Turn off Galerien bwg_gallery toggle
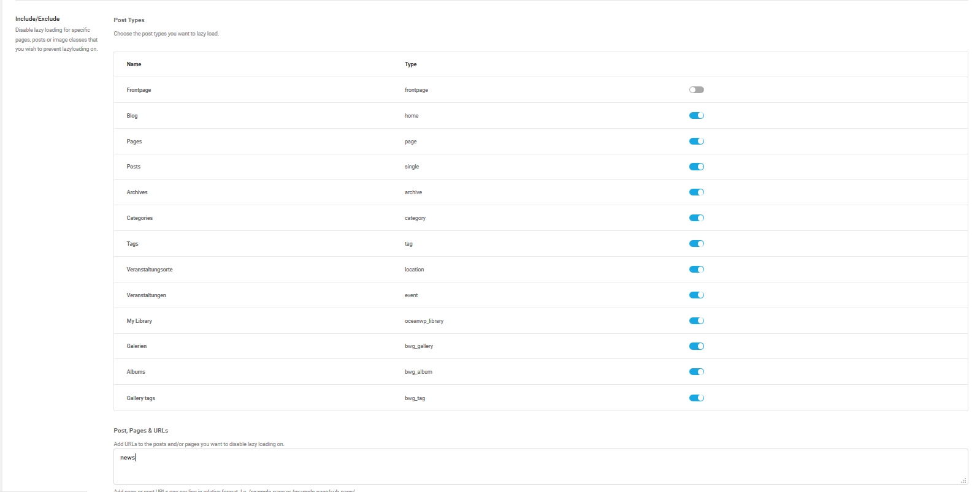 (696, 346)
